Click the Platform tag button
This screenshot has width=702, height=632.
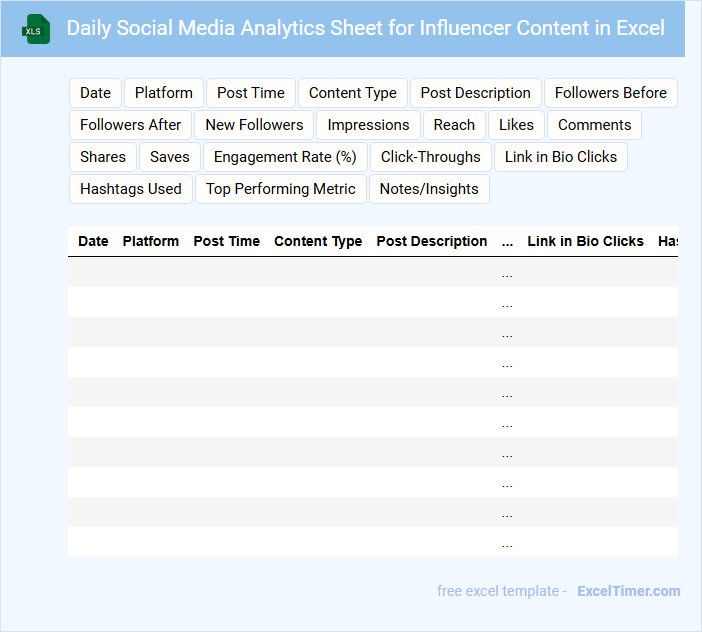pos(164,93)
